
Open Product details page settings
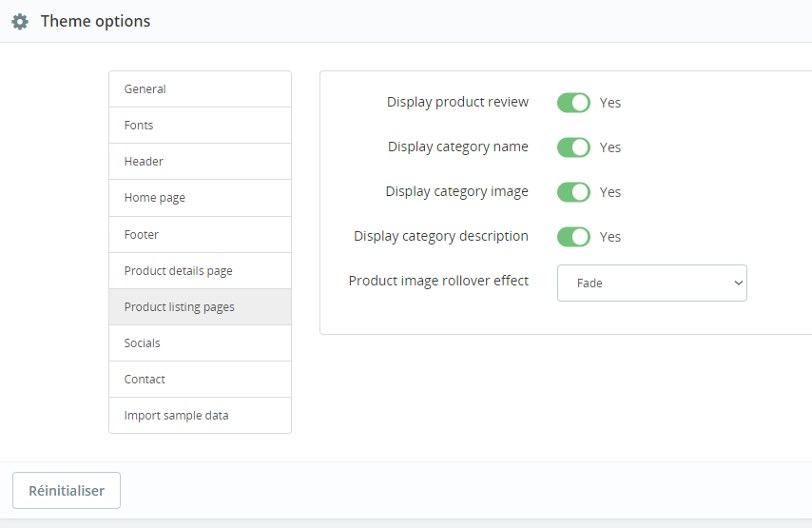200,271
